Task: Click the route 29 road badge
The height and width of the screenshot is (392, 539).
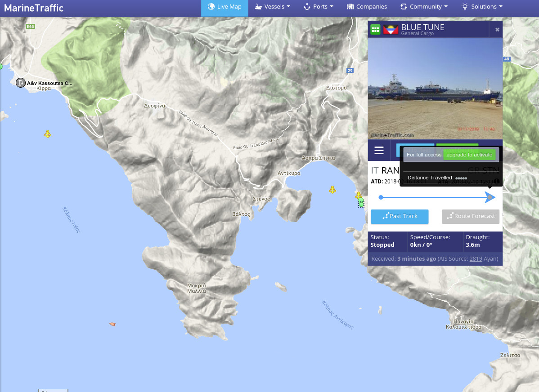Action: click(350, 71)
